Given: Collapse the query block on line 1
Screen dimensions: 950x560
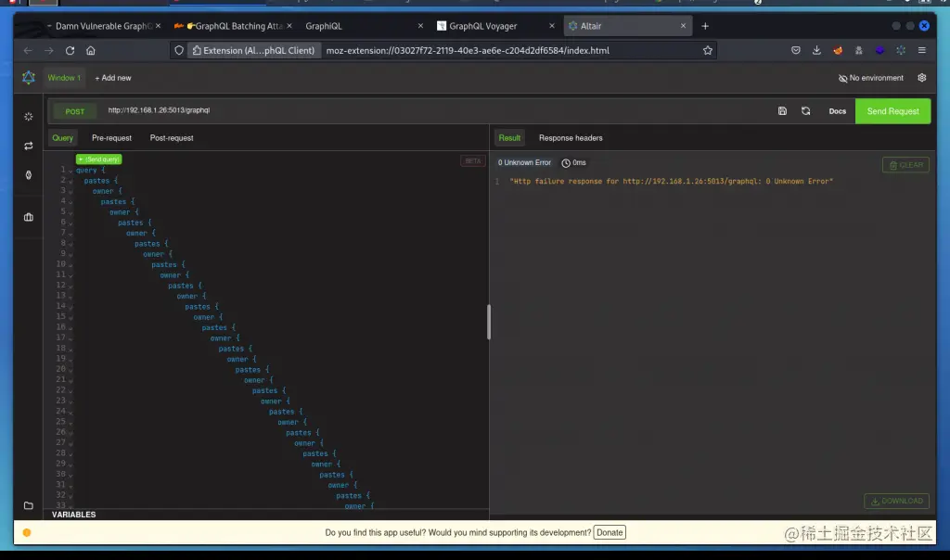Looking at the screenshot, I should click(x=71, y=171).
